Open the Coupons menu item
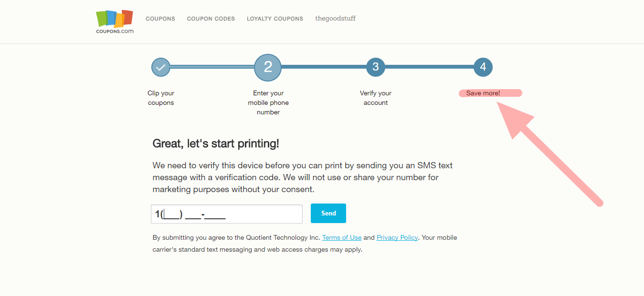Image resolution: width=644 pixels, height=296 pixels. point(160,19)
